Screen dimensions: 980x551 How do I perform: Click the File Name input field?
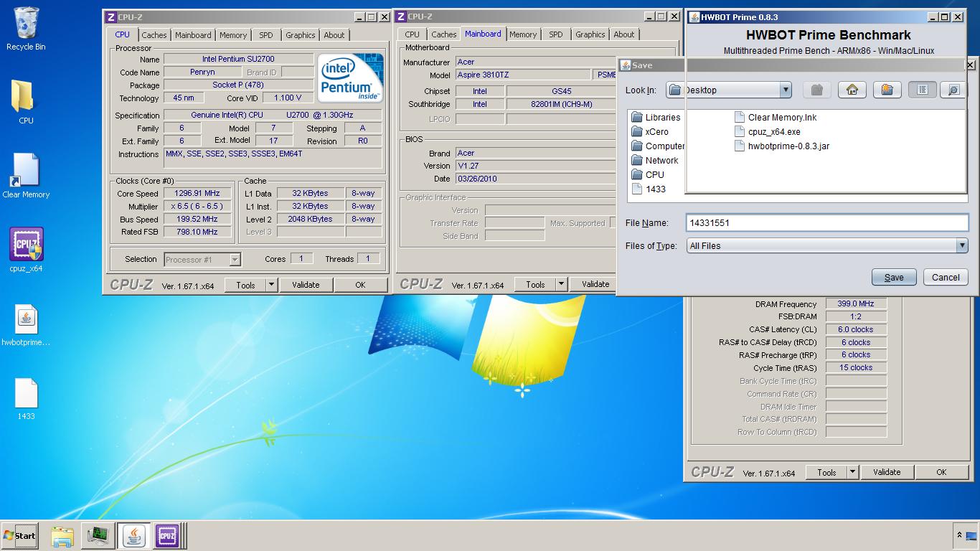pos(827,222)
